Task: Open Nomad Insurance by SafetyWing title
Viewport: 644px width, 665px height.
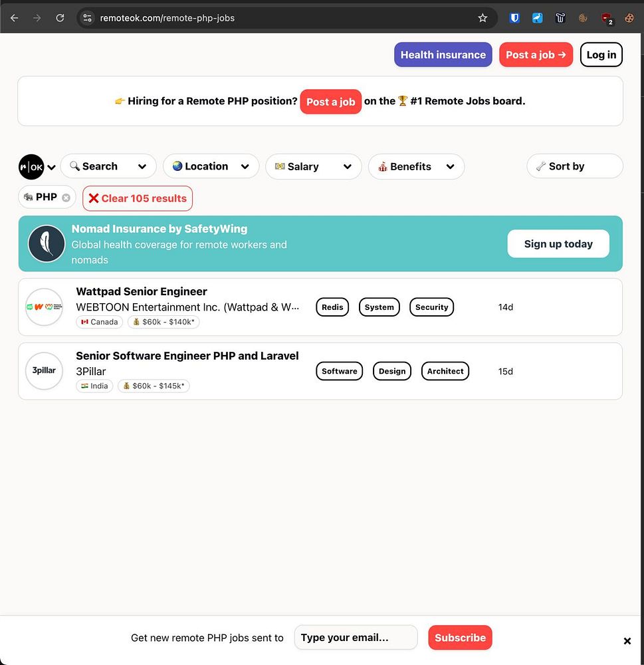Action: coord(160,229)
